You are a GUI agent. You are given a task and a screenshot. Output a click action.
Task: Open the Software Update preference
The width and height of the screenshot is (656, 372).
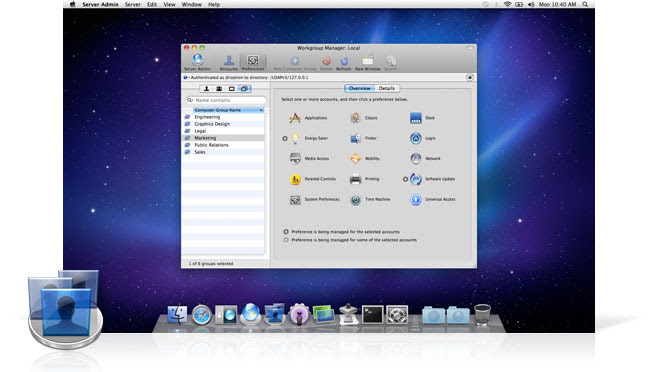pyautogui.click(x=432, y=179)
